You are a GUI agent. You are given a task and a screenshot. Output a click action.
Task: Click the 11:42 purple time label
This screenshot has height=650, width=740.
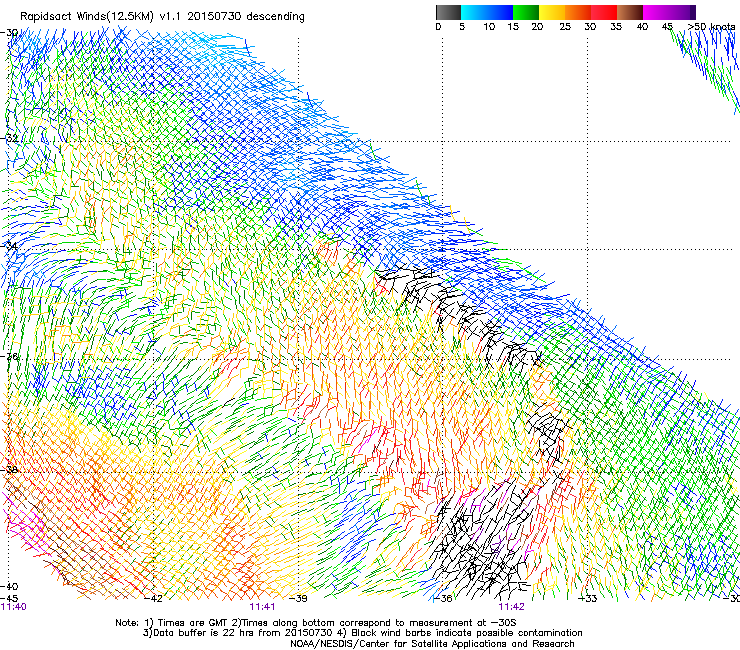tap(511, 607)
